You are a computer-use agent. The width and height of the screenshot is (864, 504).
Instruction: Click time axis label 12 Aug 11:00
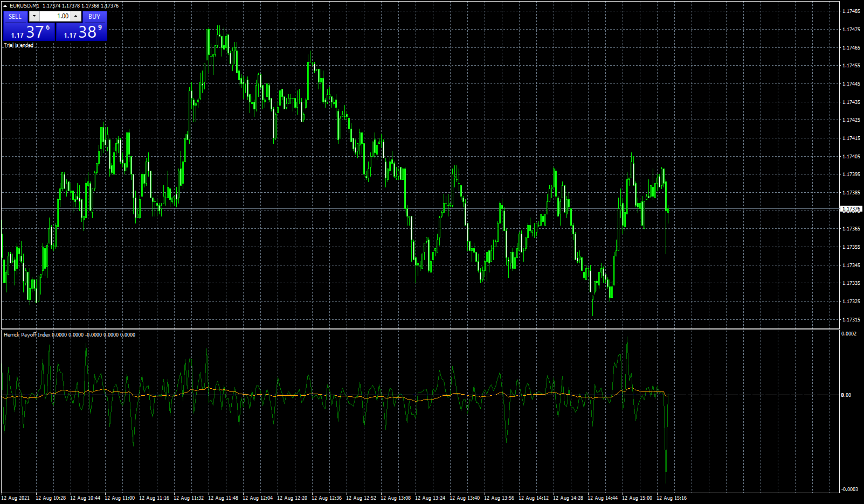click(x=120, y=498)
